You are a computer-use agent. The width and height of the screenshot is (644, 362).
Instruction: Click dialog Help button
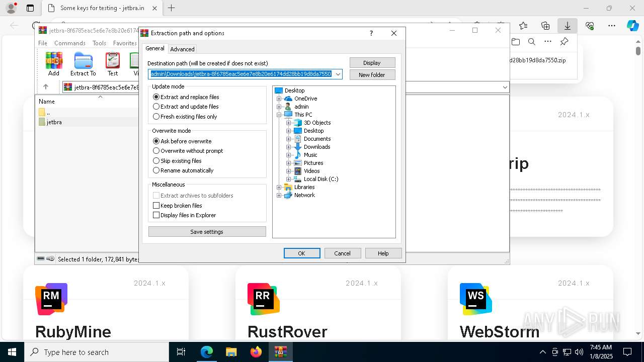coord(383,253)
